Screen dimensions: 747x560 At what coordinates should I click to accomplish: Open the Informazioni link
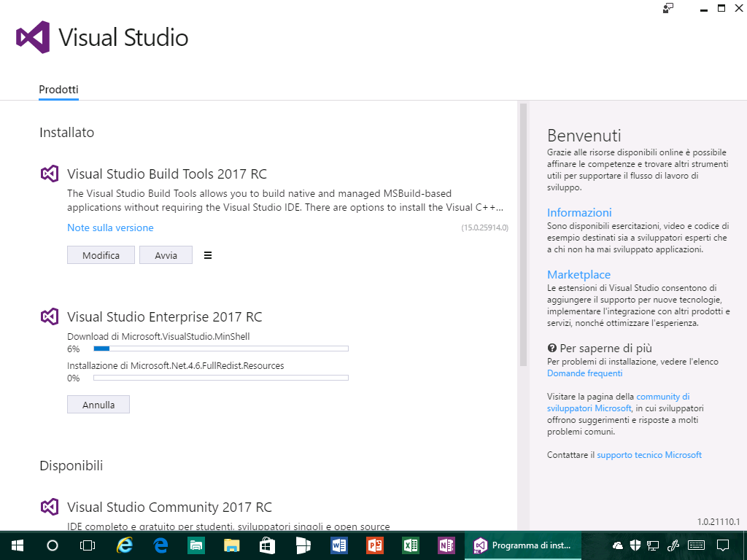pos(579,212)
